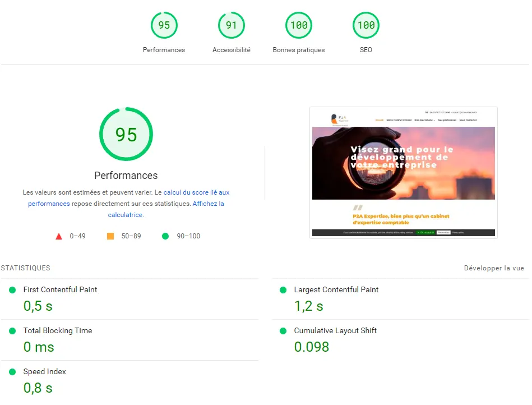Click the website screenshot thumbnail
This screenshot has width=532, height=405.
tap(404, 171)
